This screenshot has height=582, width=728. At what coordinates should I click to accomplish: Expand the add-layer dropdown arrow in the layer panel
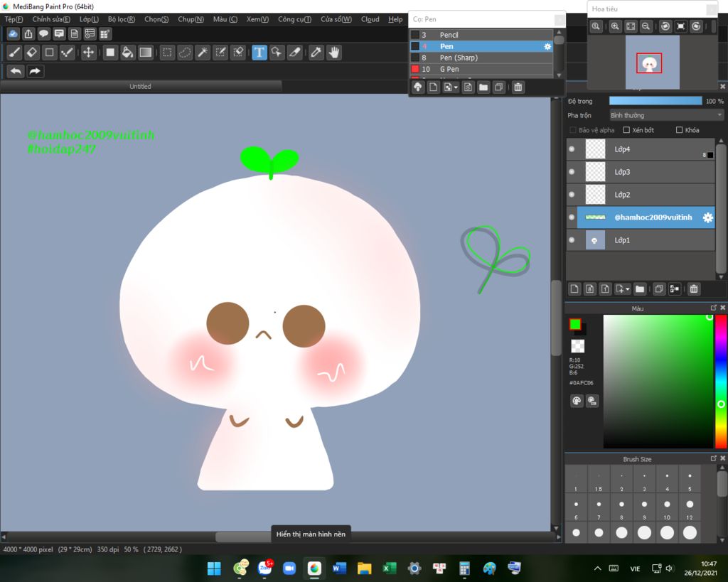point(627,289)
